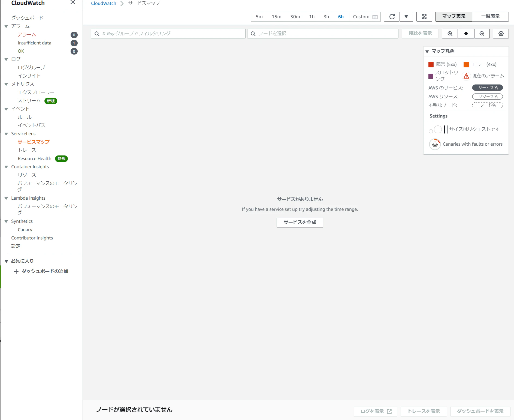Collapse the お気に入り favorites section
The height and width of the screenshot is (420, 514).
(x=6, y=261)
